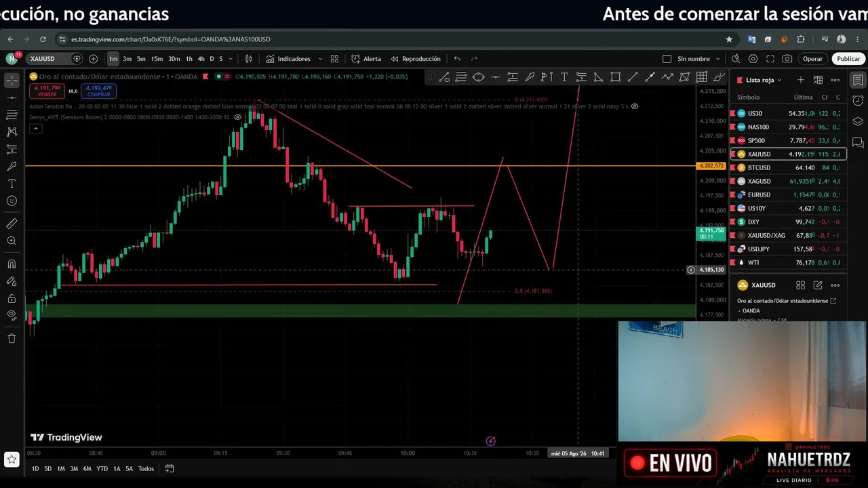Select the arrow brush tool in sidebar

[x=12, y=166]
